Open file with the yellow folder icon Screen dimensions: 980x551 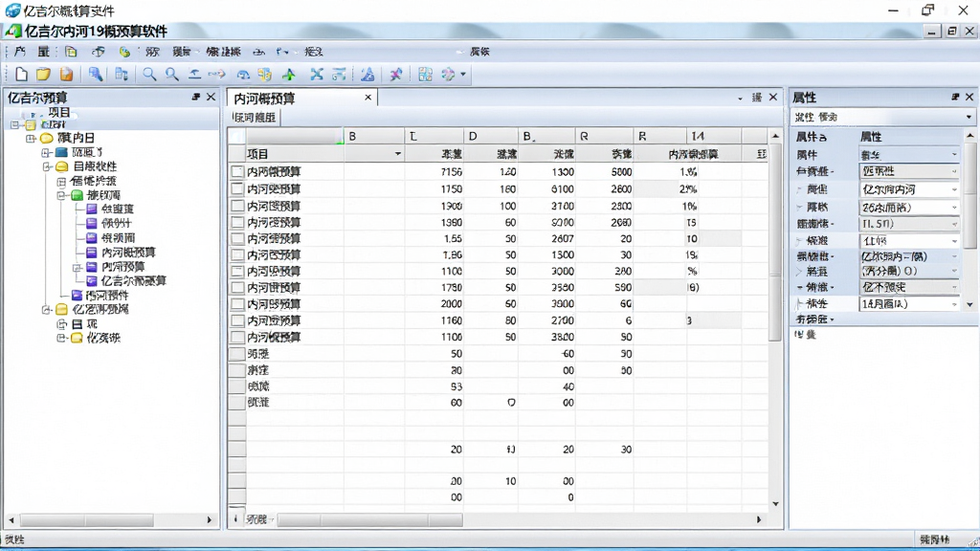(x=43, y=75)
